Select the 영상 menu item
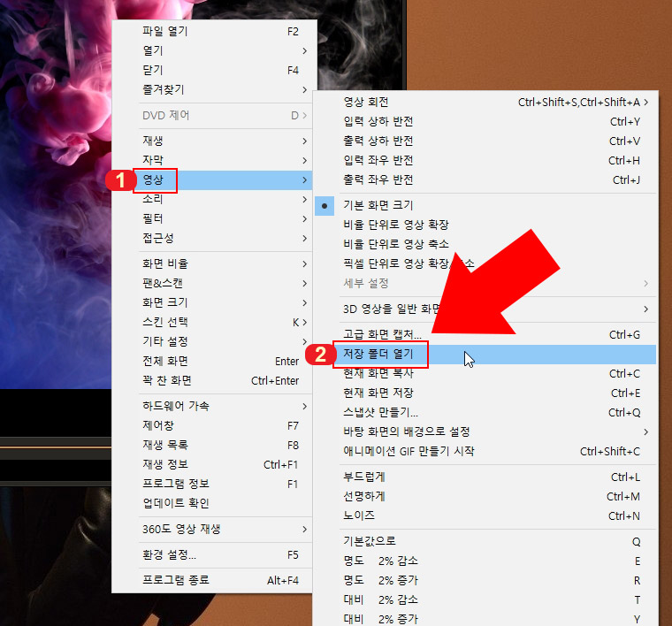The height and width of the screenshot is (626, 672). coord(214,180)
